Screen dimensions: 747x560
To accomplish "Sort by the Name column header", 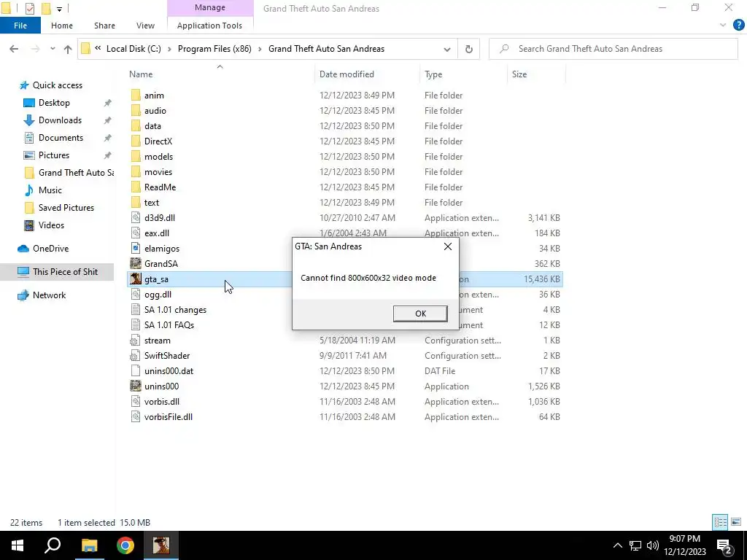I will [141, 74].
